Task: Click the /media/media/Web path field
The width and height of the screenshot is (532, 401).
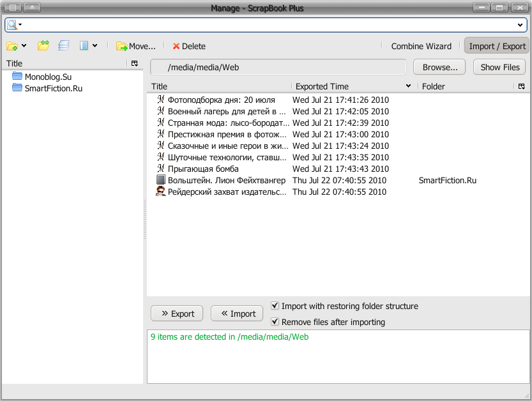Action: click(x=278, y=67)
